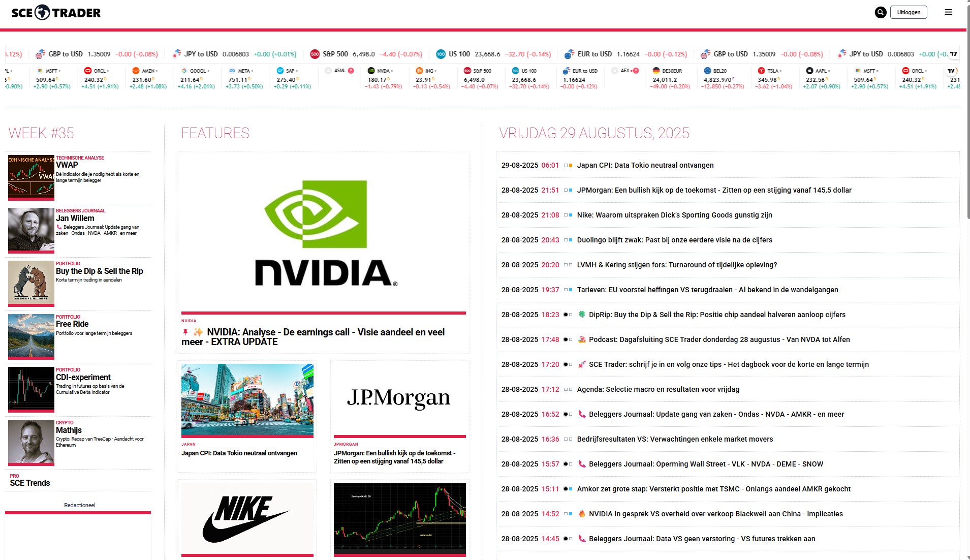Open Agenda Selectie macro headline
Screen dimensions: 970x560
tap(658, 389)
